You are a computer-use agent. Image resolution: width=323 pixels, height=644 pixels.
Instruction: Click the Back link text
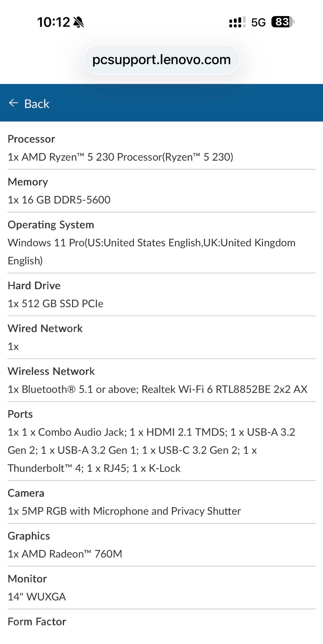pyautogui.click(x=37, y=104)
